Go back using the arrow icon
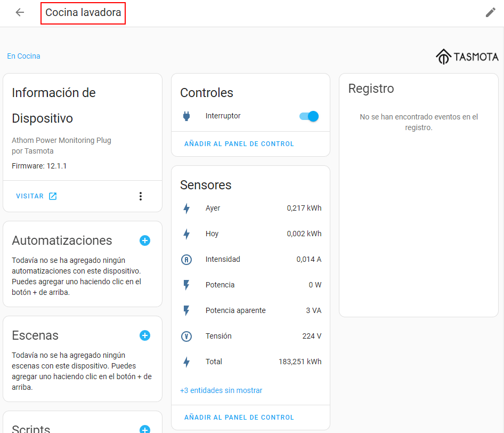The image size is (504, 433). point(20,12)
